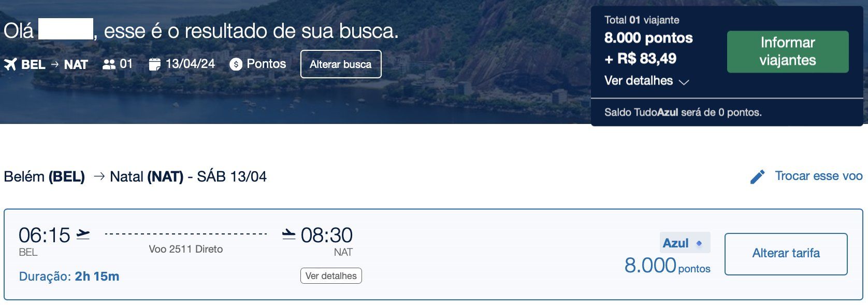Click the takeoff plane icon near 06:15

tap(83, 234)
